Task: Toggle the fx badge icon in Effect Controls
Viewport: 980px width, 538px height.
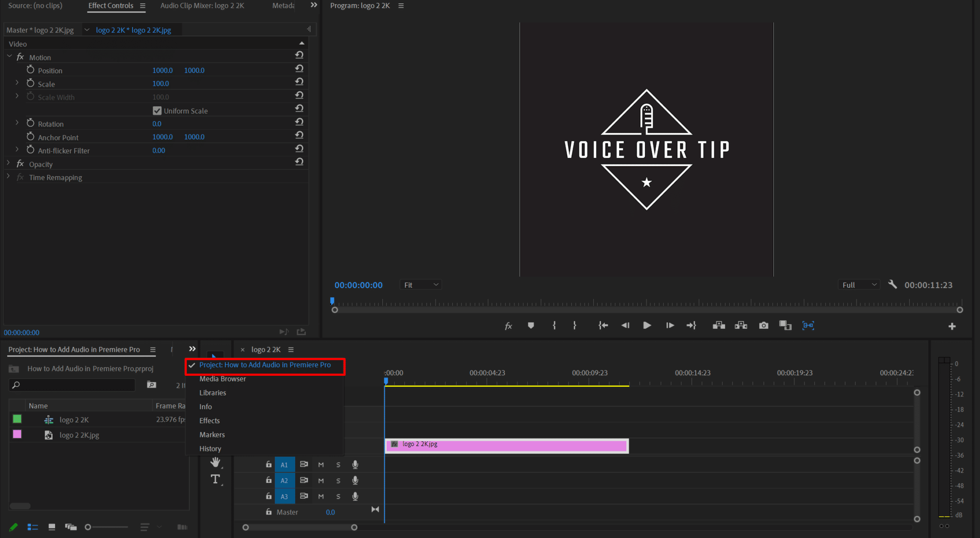Action: coord(19,57)
